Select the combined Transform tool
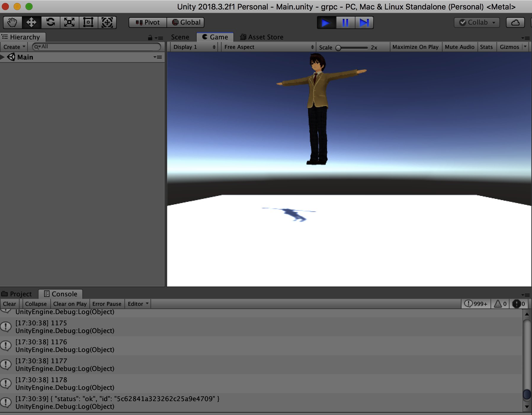This screenshot has width=532, height=415. (107, 22)
